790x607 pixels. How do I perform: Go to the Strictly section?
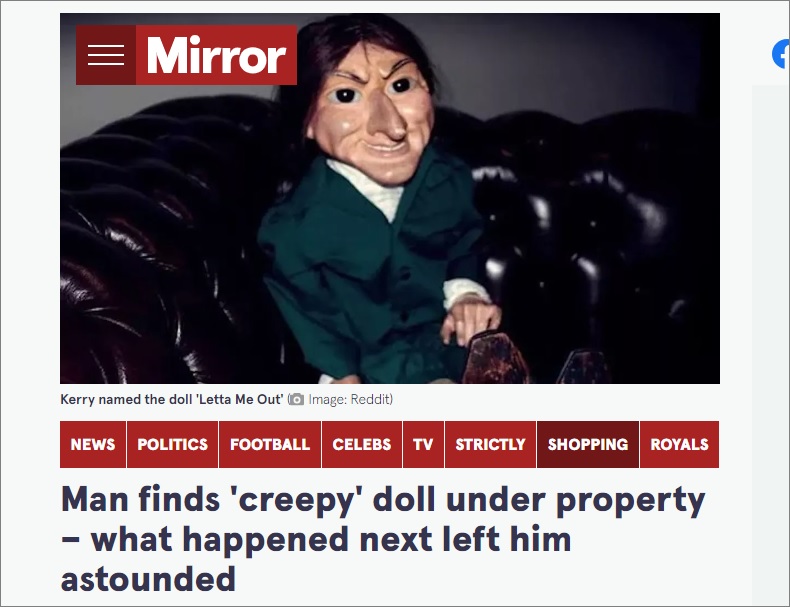pos(490,444)
